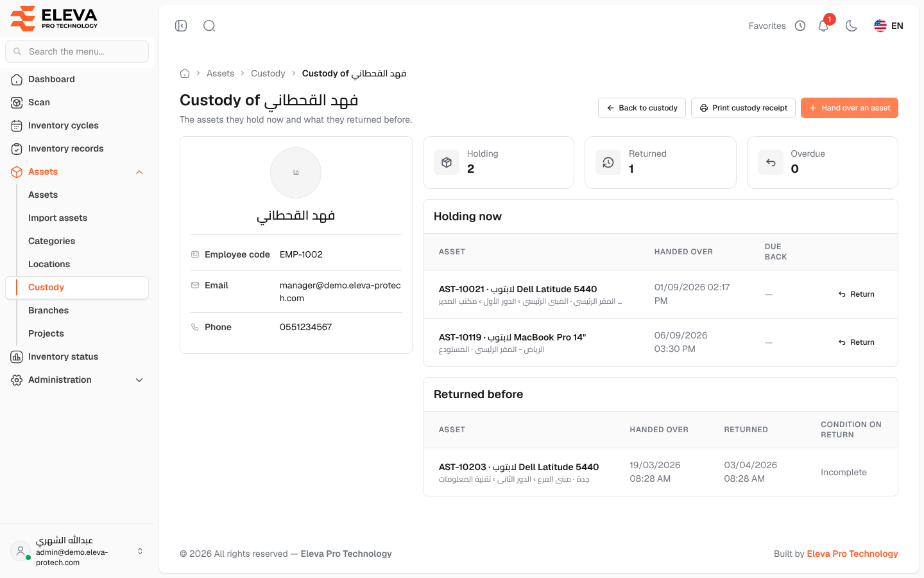Click Eleva Pro Technology footer link

[x=852, y=554]
